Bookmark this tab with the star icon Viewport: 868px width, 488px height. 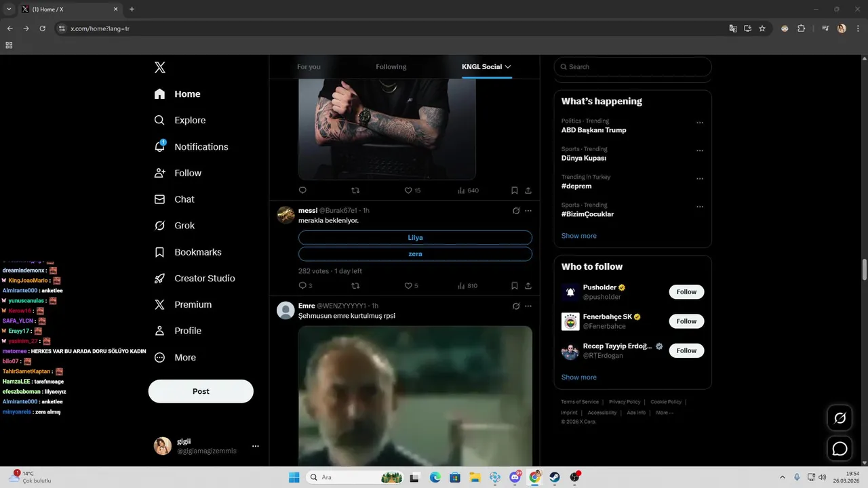pos(762,28)
